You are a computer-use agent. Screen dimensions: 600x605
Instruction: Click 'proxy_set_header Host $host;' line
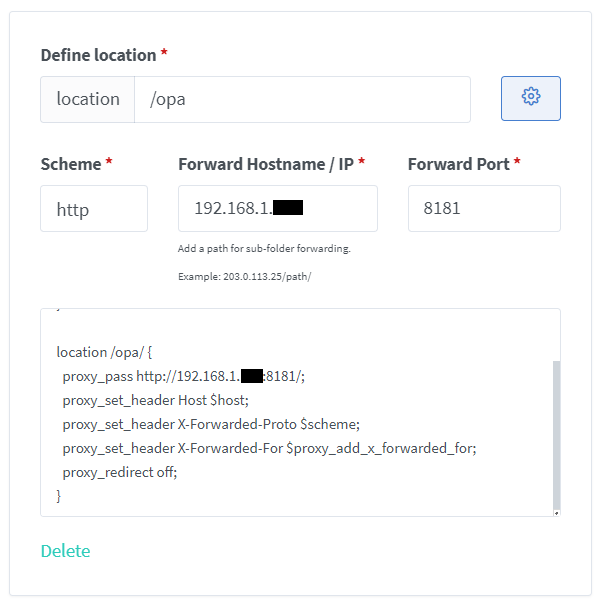[155, 400]
